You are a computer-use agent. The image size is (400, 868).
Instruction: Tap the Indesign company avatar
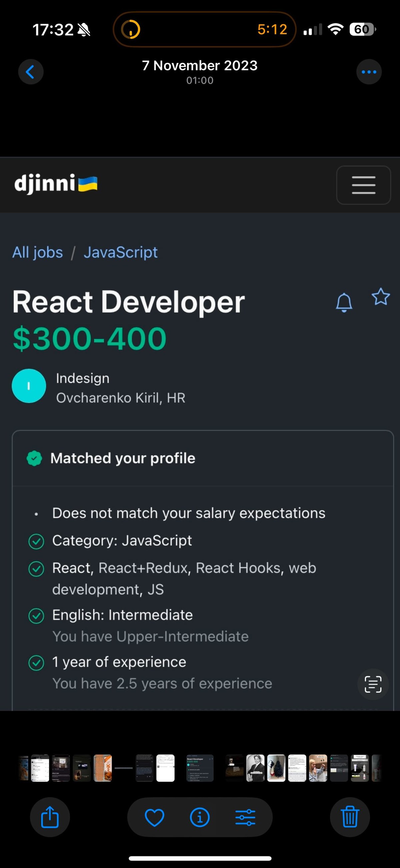coord(29,386)
